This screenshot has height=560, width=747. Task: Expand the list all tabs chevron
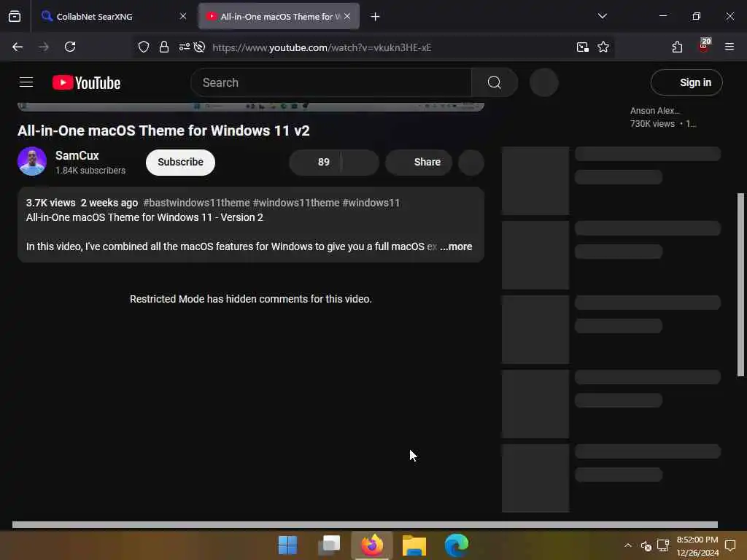tap(602, 16)
